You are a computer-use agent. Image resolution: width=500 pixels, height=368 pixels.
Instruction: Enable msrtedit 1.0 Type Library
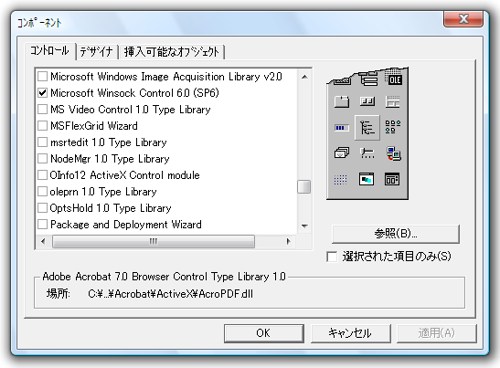(x=43, y=142)
